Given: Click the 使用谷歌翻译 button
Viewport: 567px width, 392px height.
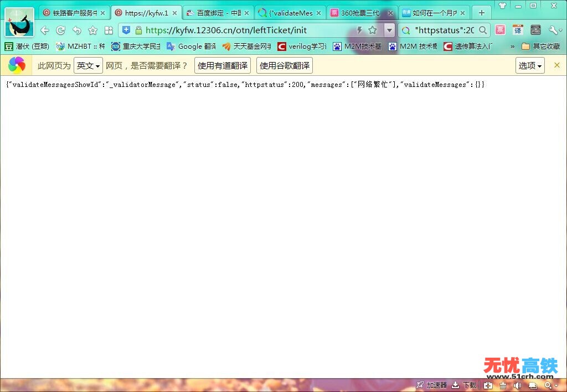Looking at the screenshot, I should tap(284, 65).
